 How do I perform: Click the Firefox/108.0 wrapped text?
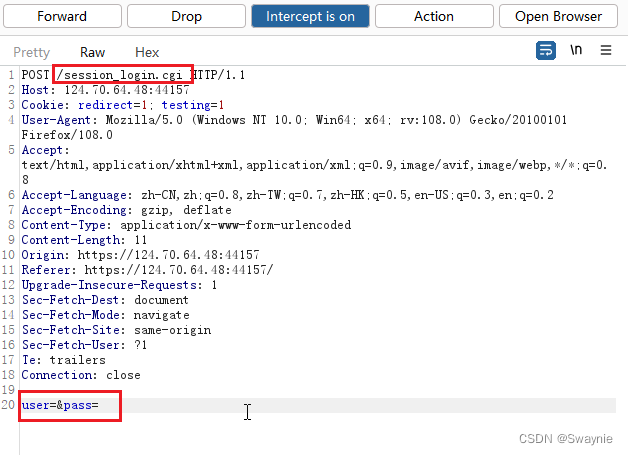pyautogui.click(x=67, y=135)
